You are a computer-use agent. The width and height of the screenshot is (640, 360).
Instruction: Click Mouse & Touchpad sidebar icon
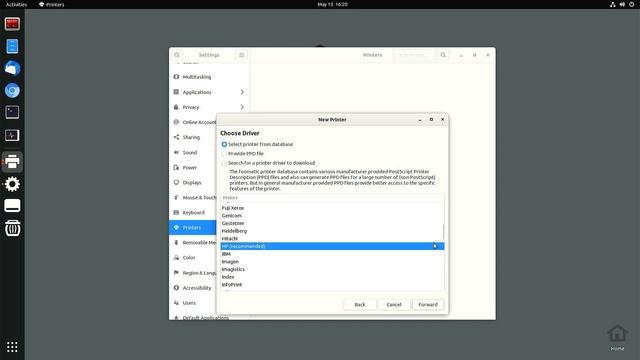click(176, 198)
